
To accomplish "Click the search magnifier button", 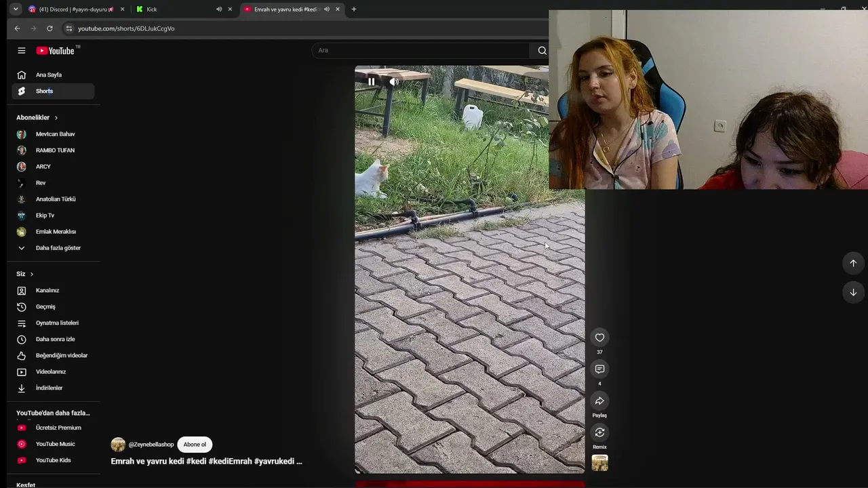I will 542,51.
